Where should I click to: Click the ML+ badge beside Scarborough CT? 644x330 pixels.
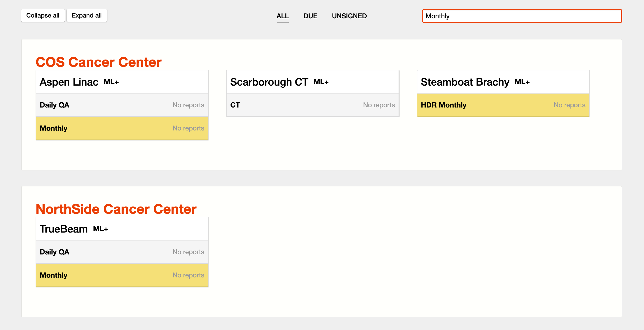tap(321, 82)
